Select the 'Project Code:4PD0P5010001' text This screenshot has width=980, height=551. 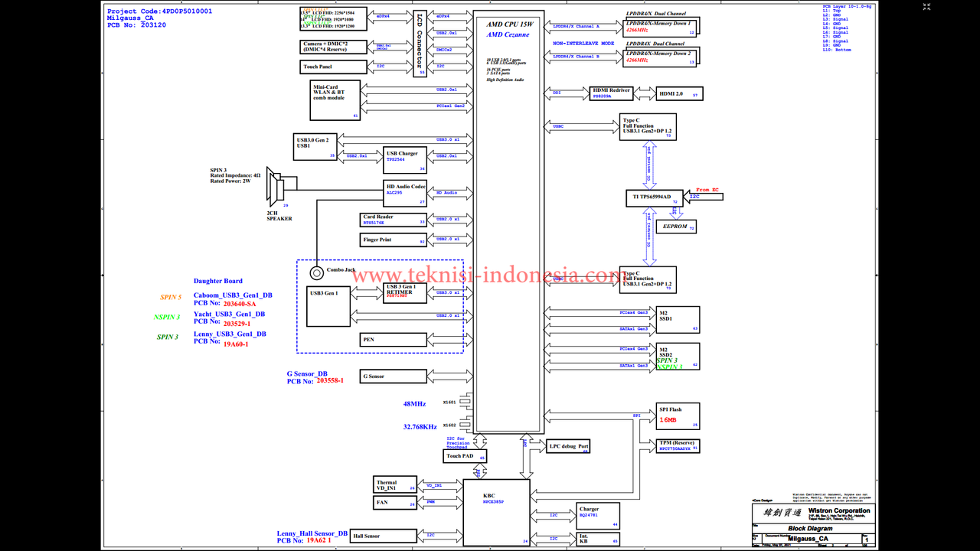160,11
